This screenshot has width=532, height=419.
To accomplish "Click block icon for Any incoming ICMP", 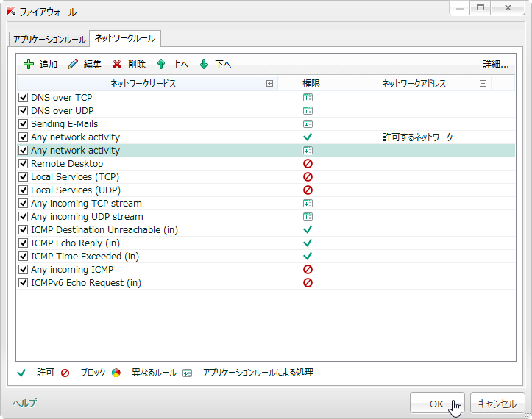I will pos(308,270).
